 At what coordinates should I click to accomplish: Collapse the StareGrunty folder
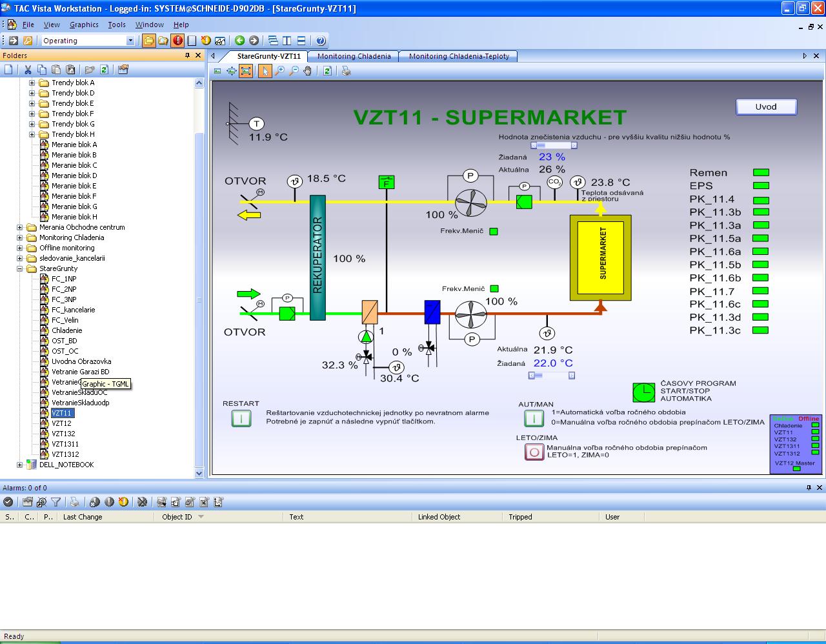pyautogui.click(x=19, y=268)
